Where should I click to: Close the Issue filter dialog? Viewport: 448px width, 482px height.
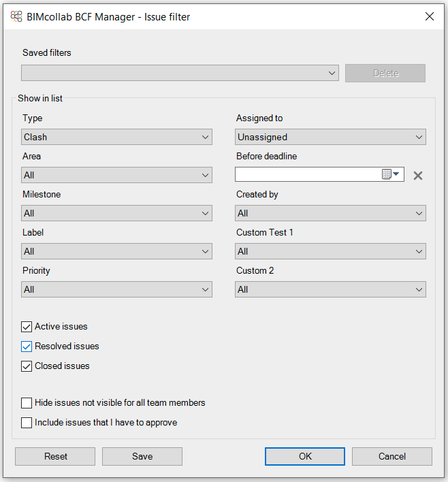click(x=429, y=16)
